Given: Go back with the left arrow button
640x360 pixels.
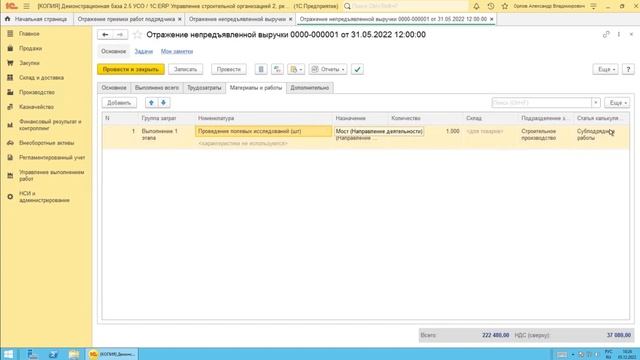Looking at the screenshot, I should tap(105, 35).
